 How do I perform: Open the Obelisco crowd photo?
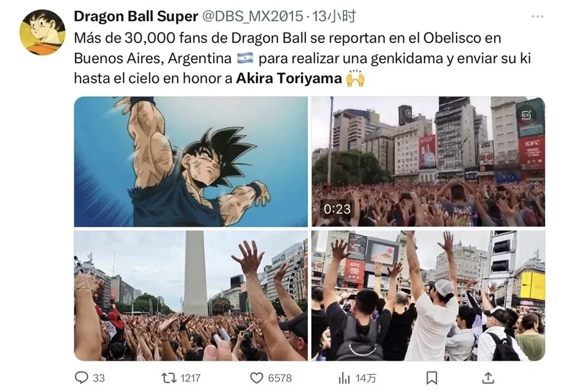pos(190,296)
